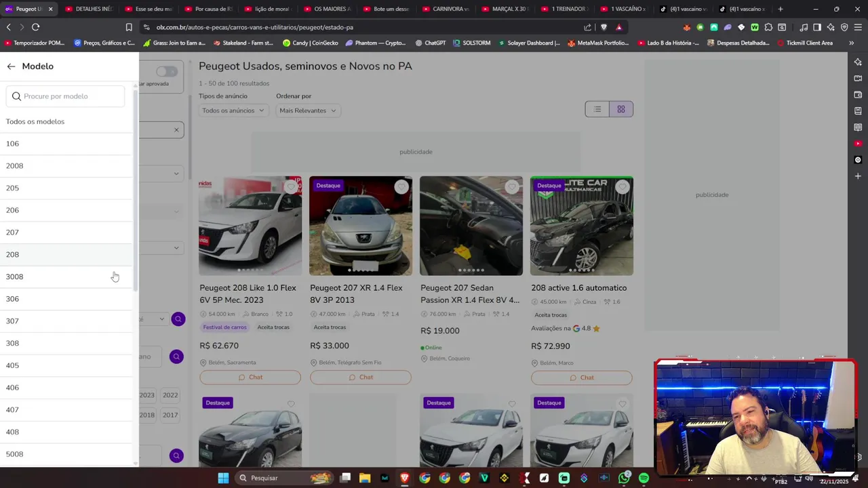Choose model 207 from list
Image resolution: width=868 pixels, height=488 pixels.
(66, 232)
